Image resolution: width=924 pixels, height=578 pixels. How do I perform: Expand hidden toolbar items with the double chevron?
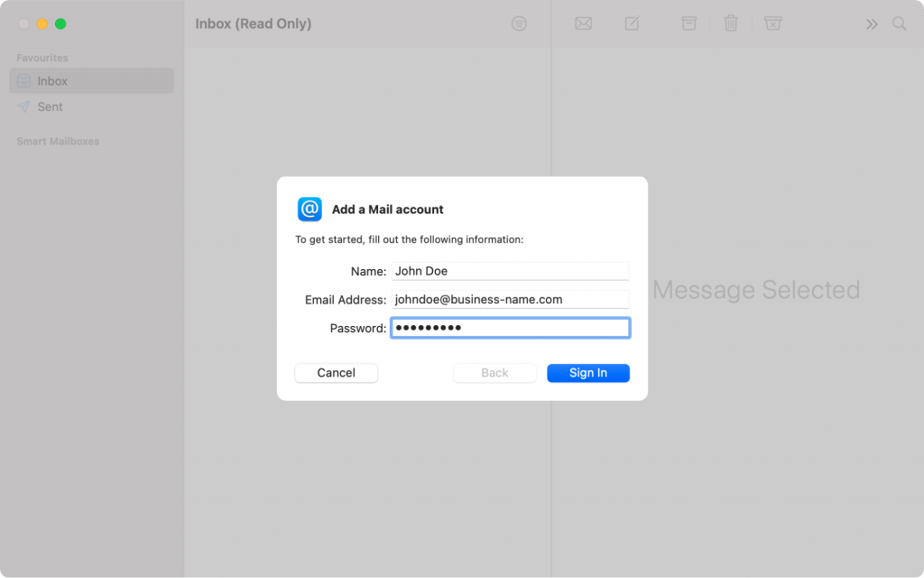click(x=872, y=23)
